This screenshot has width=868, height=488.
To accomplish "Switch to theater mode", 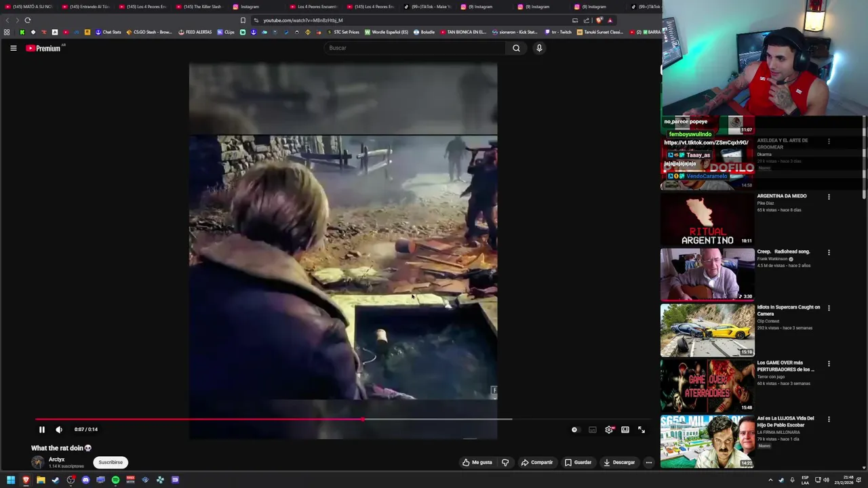I will click(625, 430).
